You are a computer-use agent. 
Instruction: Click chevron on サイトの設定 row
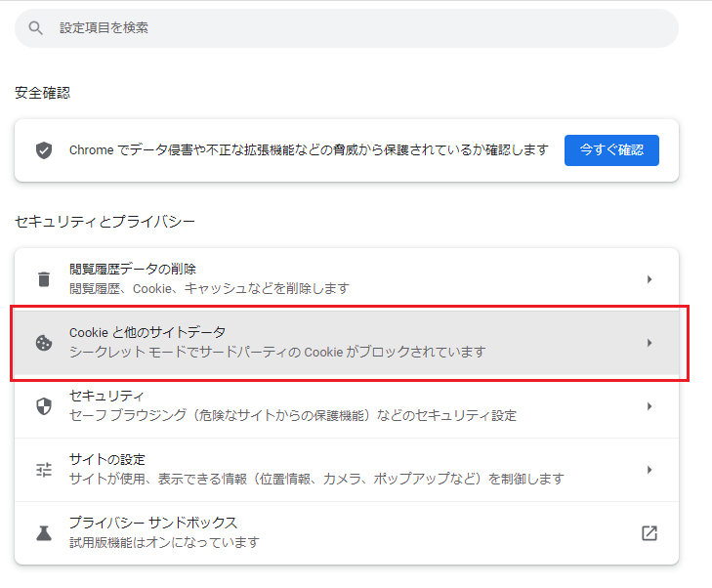(649, 470)
